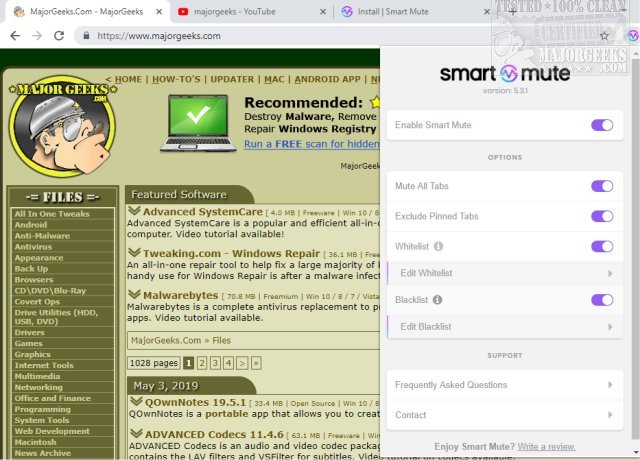The width and height of the screenshot is (640, 460).
Task: Open the Anti-Malware category
Action: click(x=42, y=236)
